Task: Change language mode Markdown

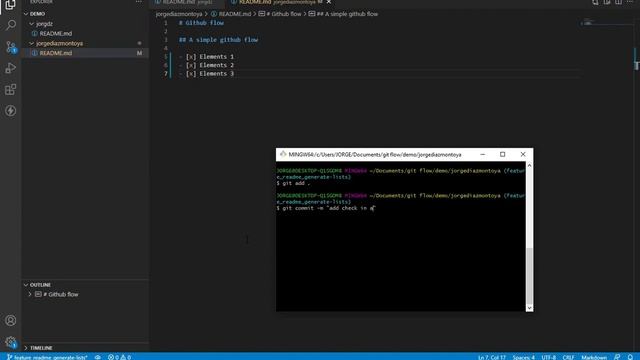Action: click(594, 357)
